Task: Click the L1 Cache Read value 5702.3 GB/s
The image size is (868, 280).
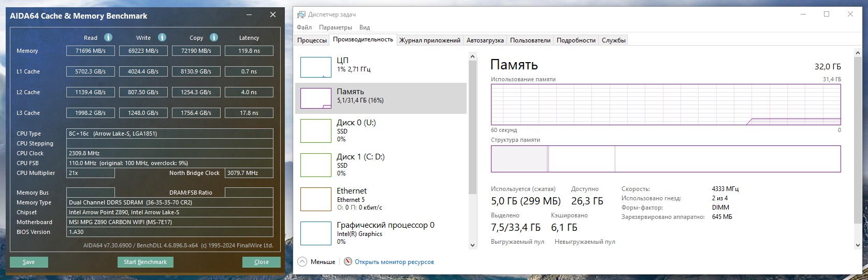Action: coord(91,71)
